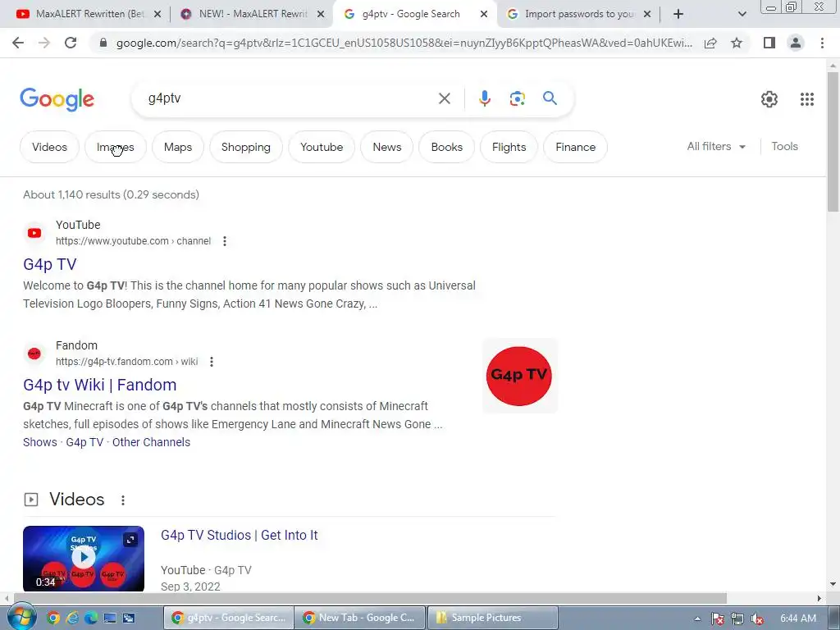Open the G4p TV YouTube channel result
The height and width of the screenshot is (630, 840).
(x=50, y=264)
